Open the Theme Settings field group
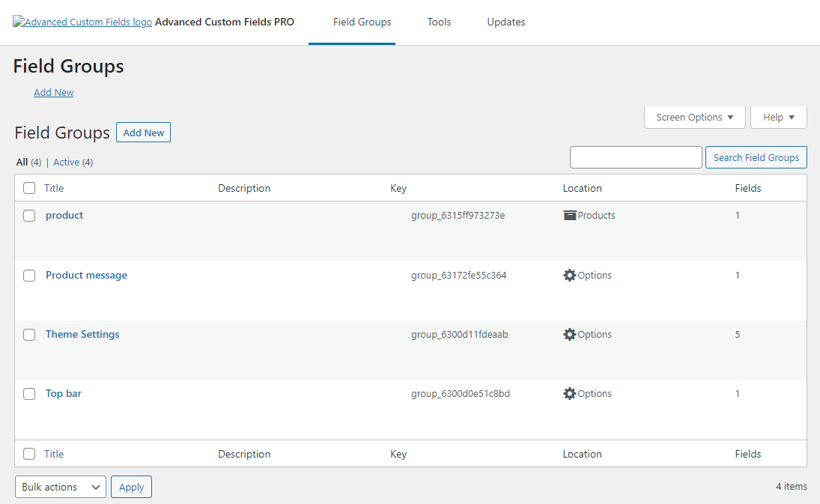The width and height of the screenshot is (820, 504). click(82, 334)
